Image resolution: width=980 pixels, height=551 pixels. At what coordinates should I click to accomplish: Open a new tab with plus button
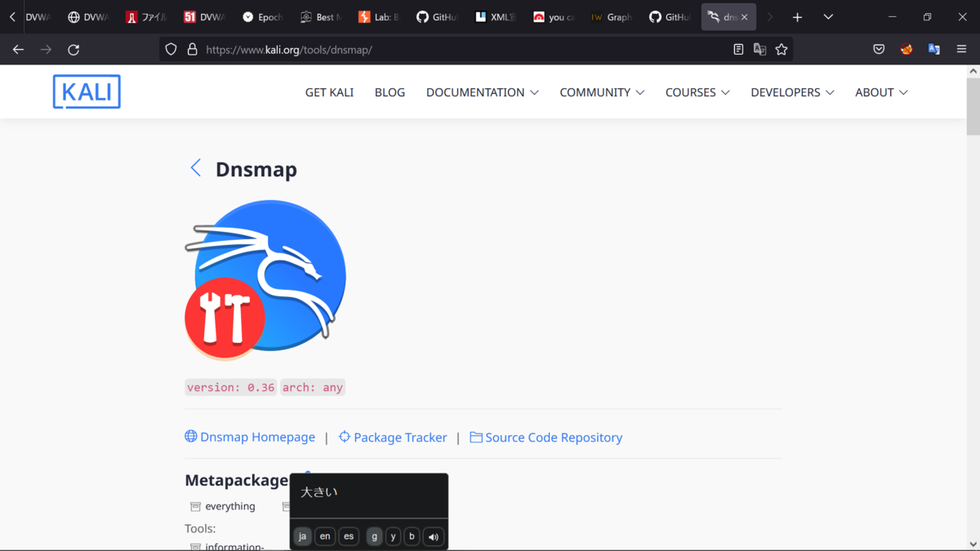click(x=797, y=17)
